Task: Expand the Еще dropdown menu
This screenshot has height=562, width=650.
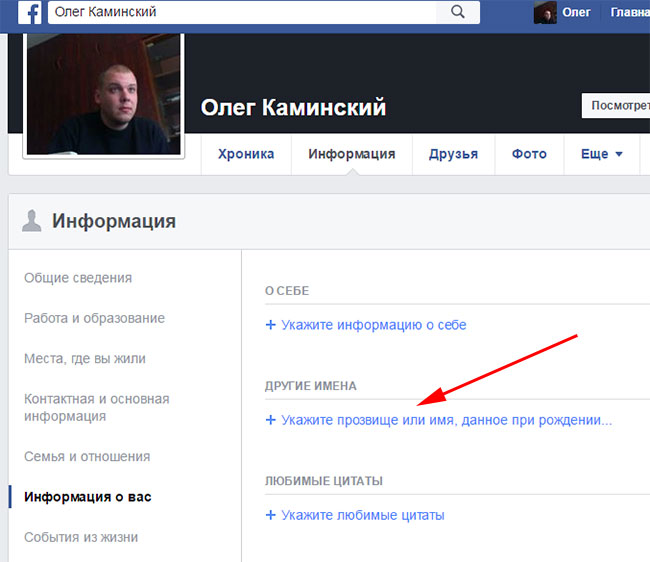Action: coord(602,154)
